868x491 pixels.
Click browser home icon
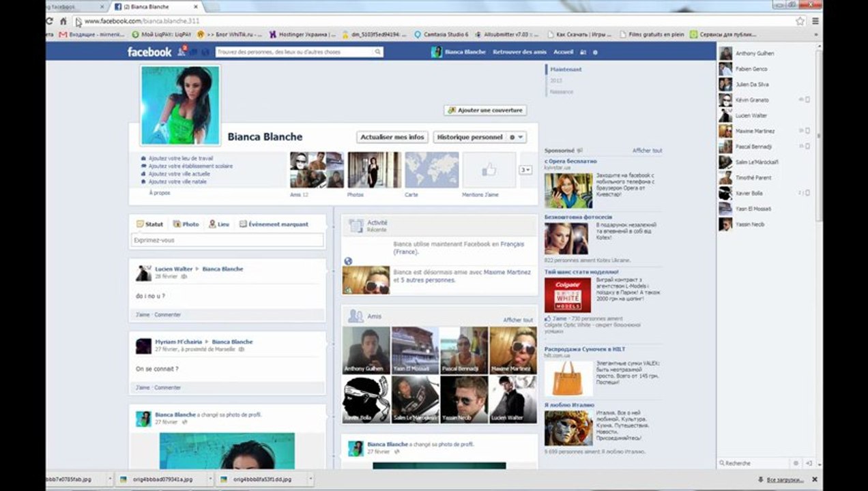click(x=63, y=21)
